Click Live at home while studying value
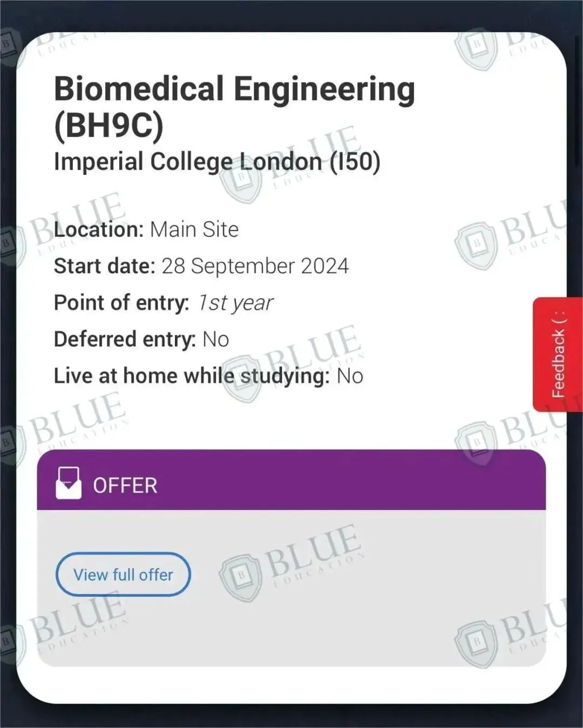This screenshot has height=728, width=583. 350,376
